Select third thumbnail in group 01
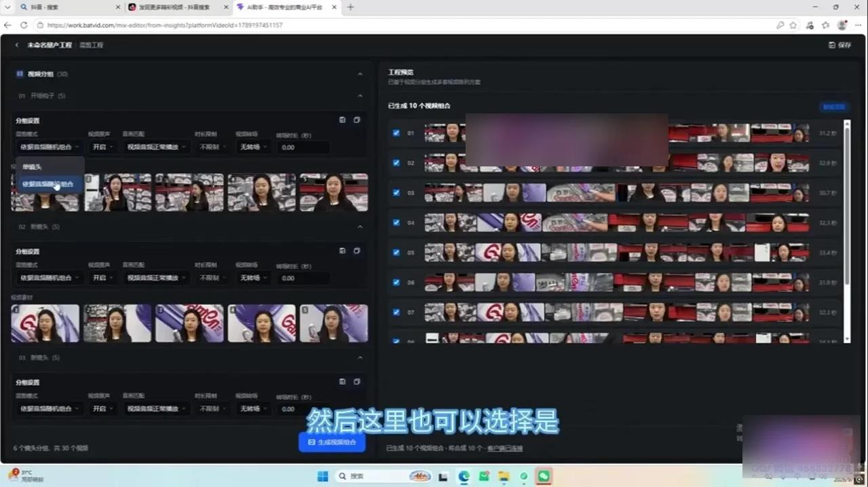 pos(189,192)
